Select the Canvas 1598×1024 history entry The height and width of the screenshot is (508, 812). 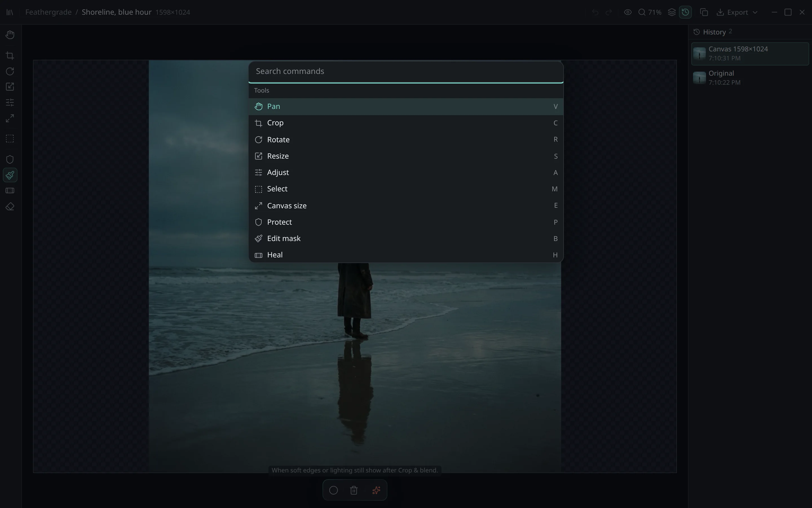(x=750, y=53)
